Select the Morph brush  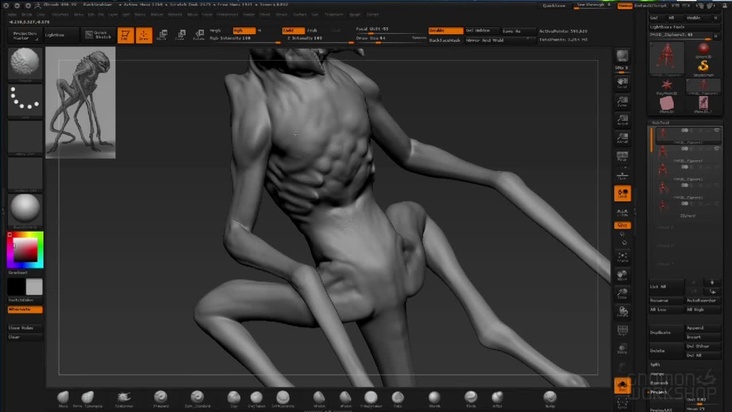click(434, 398)
